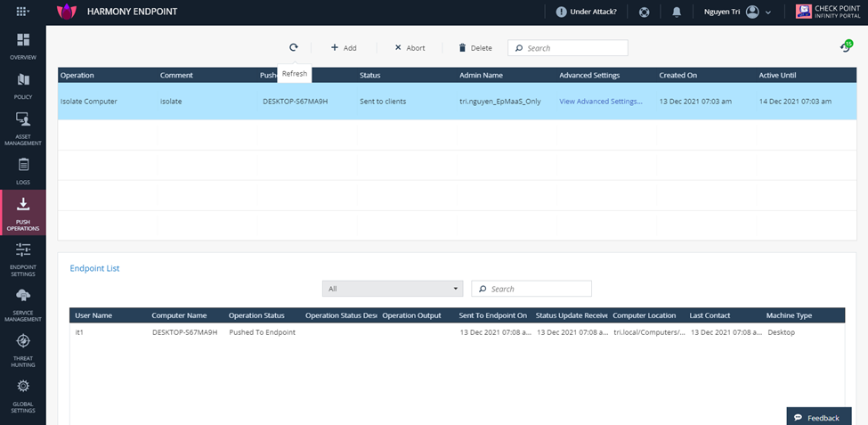This screenshot has height=425, width=868.
Task: Refresh the push operations list
Action: pyautogui.click(x=294, y=47)
